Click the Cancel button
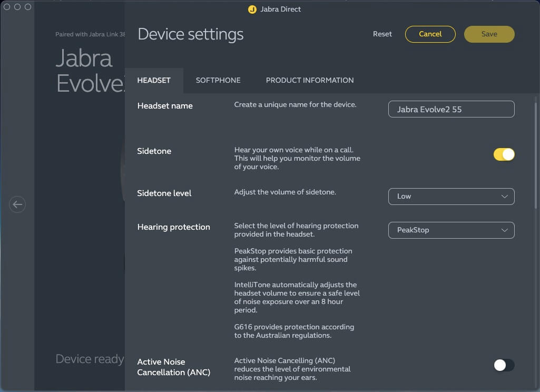Viewport: 540px width, 392px height. (430, 34)
